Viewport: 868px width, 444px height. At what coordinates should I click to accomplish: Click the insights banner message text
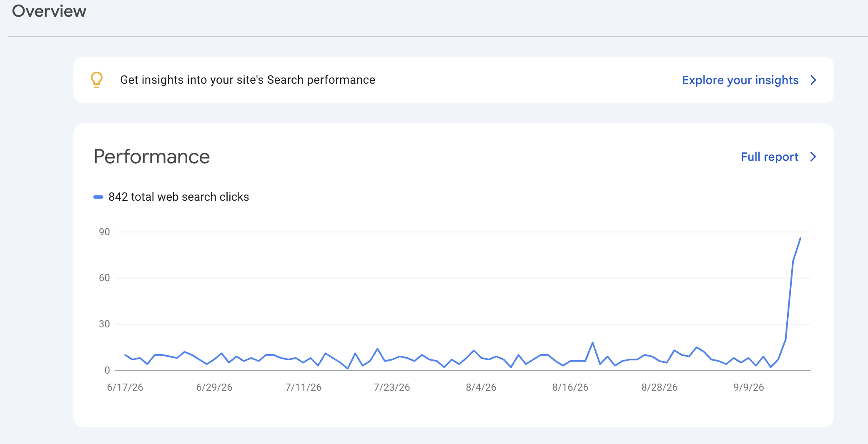click(x=248, y=80)
